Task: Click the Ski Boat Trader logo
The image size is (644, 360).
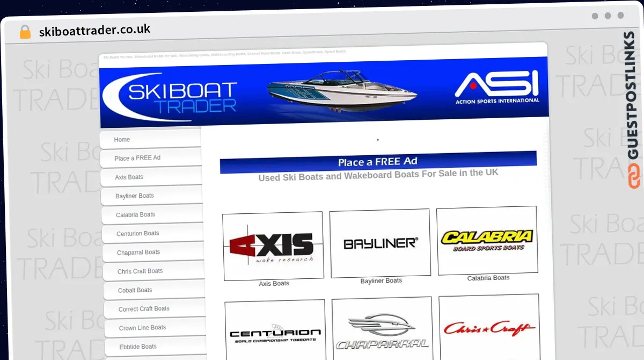Action: point(171,96)
